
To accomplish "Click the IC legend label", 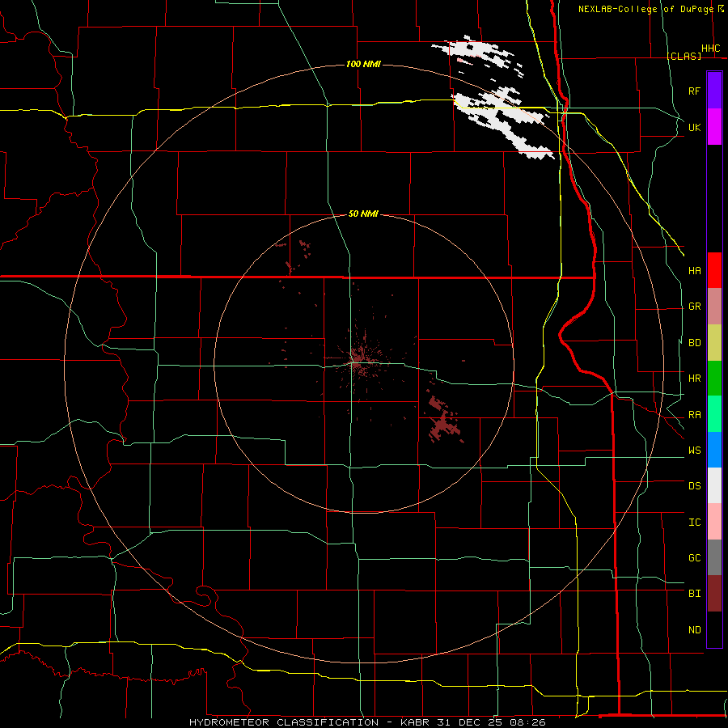I will (694, 523).
